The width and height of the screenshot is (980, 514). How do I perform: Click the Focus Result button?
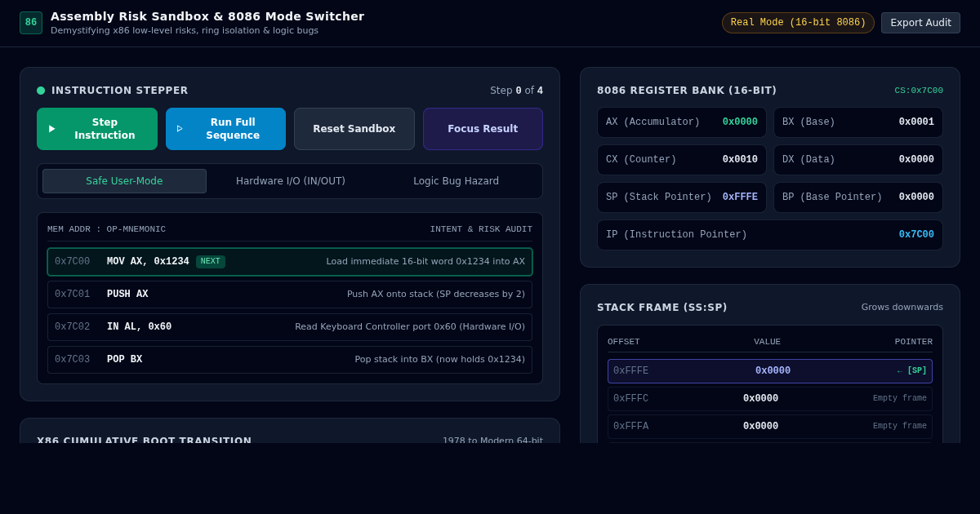click(x=483, y=129)
